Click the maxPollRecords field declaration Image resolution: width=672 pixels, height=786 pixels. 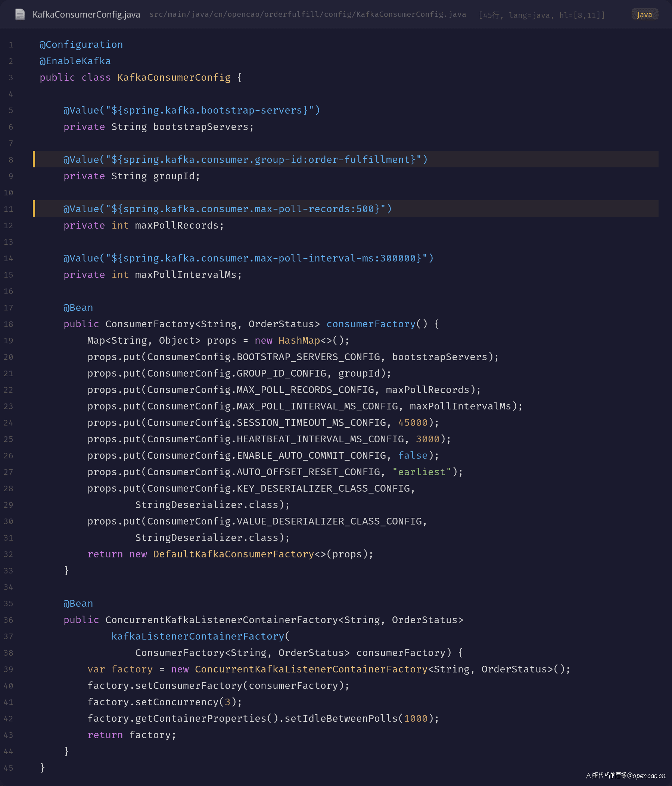(144, 225)
